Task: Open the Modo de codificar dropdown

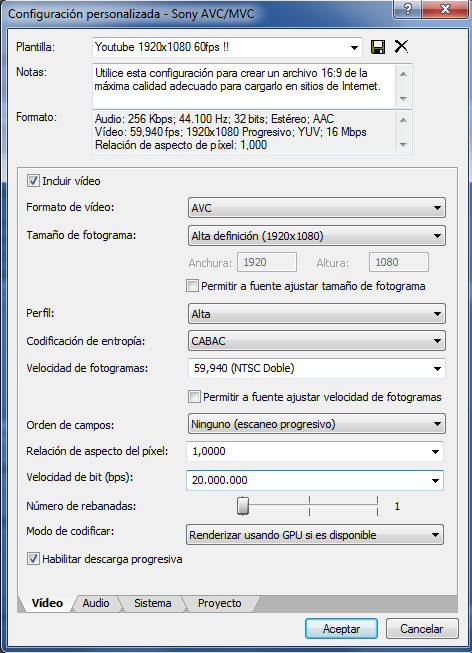Action: (x=315, y=535)
